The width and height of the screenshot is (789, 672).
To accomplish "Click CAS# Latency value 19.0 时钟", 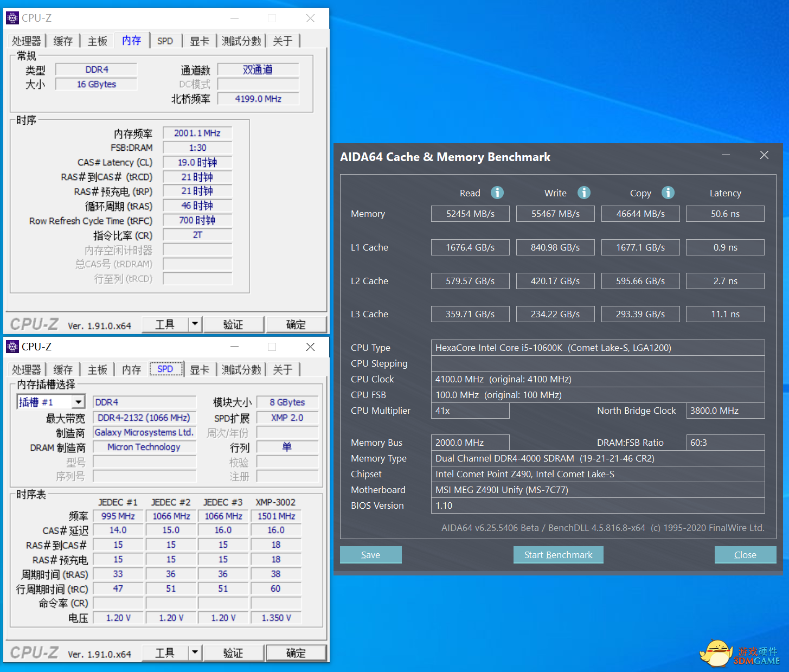I will [x=197, y=162].
